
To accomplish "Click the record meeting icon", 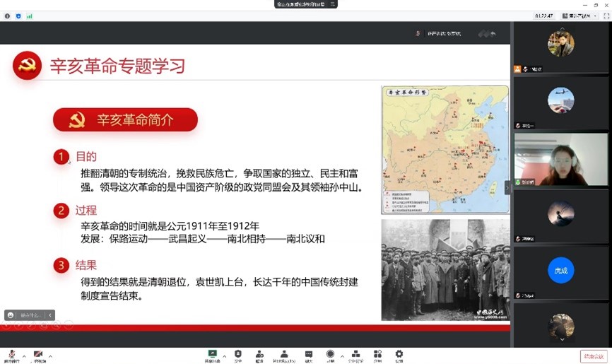I will [x=330, y=354].
